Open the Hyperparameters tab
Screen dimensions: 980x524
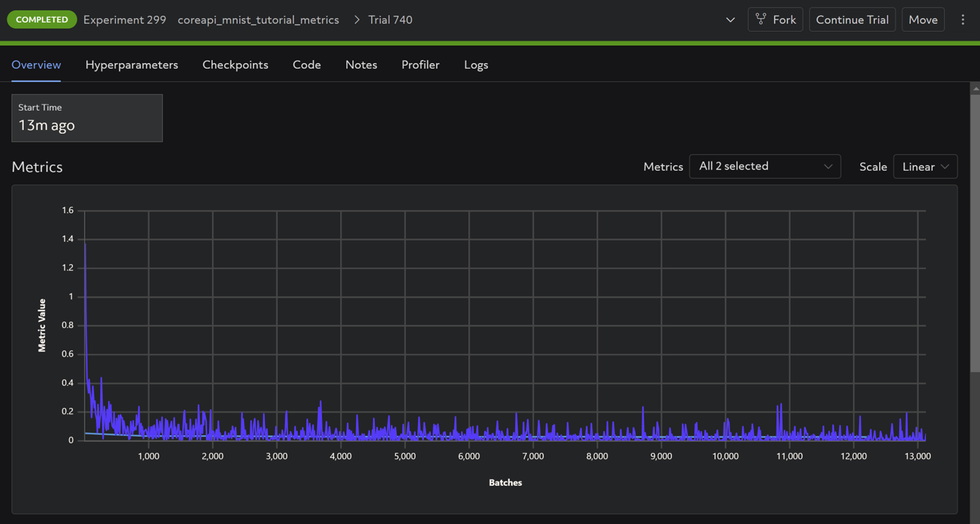pos(132,65)
